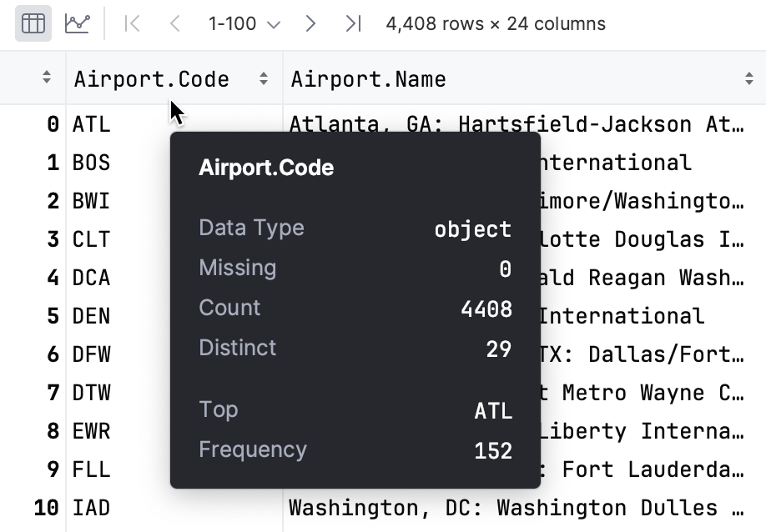This screenshot has height=532, width=766.
Task: Select the DCA airport code cell
Action: point(91,278)
